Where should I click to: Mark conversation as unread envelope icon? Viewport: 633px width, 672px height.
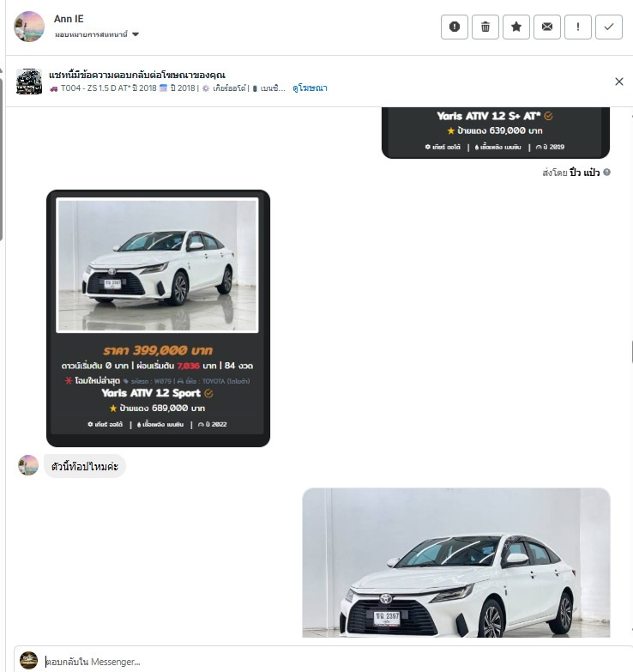pyautogui.click(x=547, y=27)
